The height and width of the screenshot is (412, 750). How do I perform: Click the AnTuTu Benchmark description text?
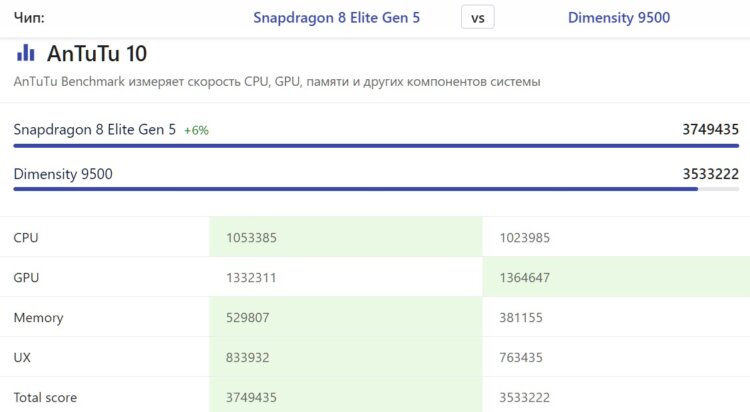[x=277, y=82]
